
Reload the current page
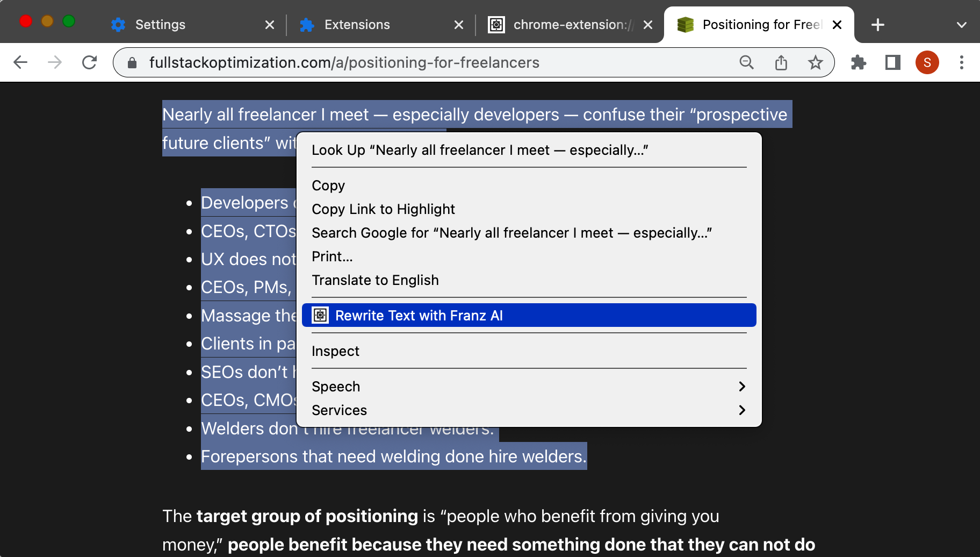90,62
